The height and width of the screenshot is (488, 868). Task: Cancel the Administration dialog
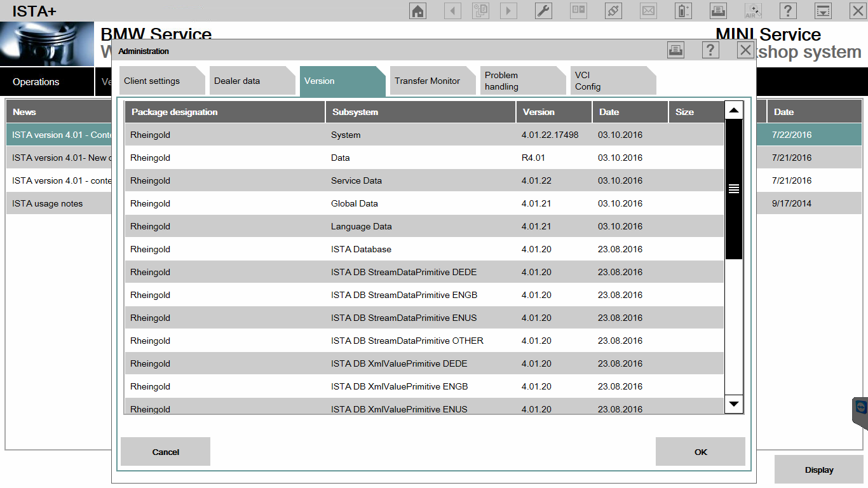(165, 451)
